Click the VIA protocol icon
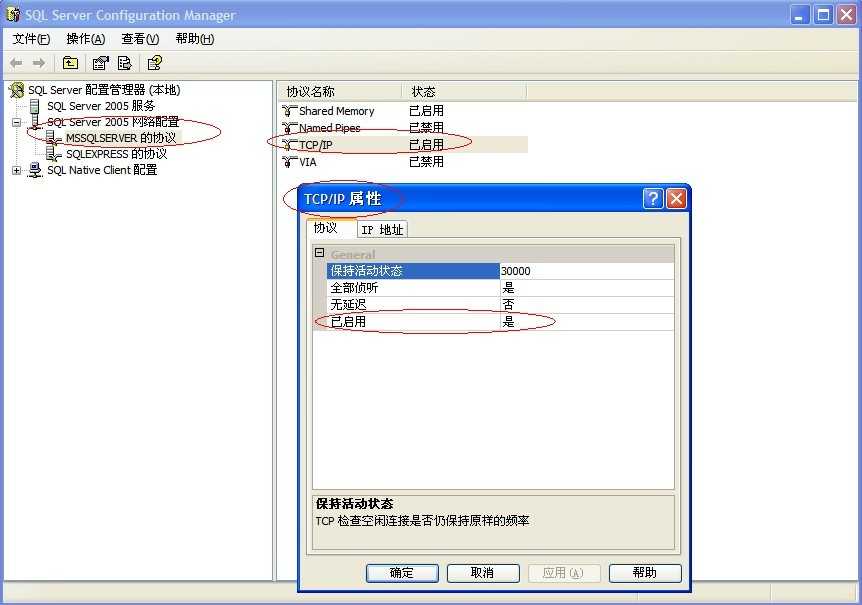 tap(289, 162)
